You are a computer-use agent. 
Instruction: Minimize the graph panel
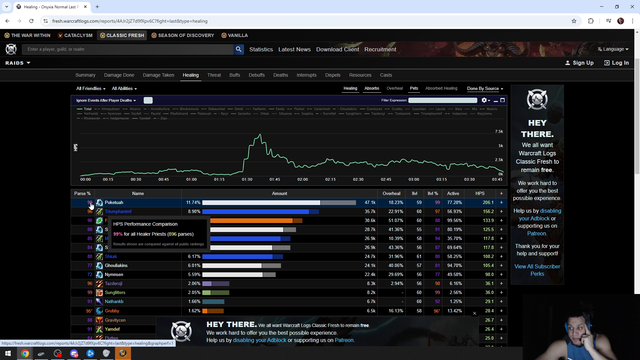pyautogui.click(x=496, y=100)
